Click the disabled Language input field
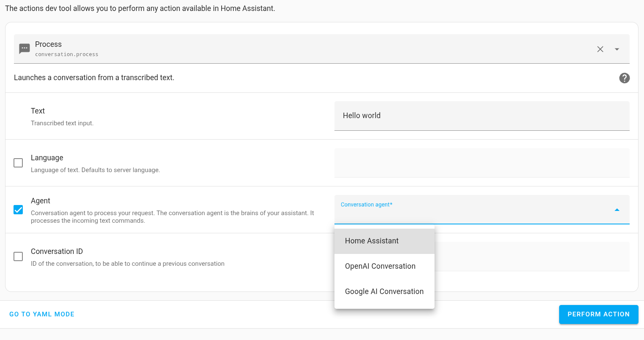644x340 pixels. [x=482, y=163]
